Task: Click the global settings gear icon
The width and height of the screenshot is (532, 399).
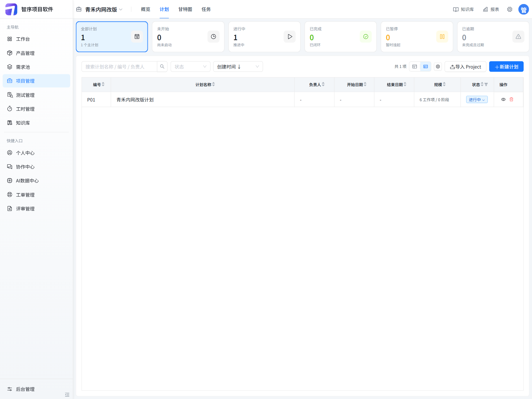Action: tap(510, 9)
